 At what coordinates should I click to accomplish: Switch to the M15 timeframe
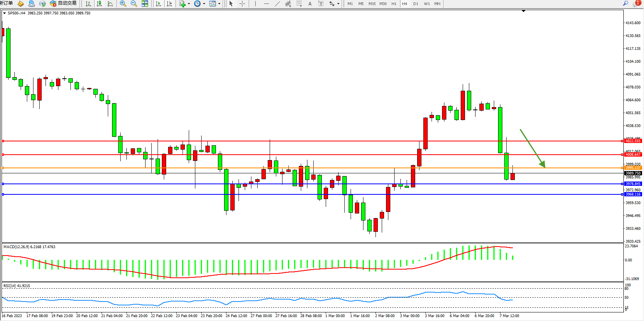tap(372, 4)
